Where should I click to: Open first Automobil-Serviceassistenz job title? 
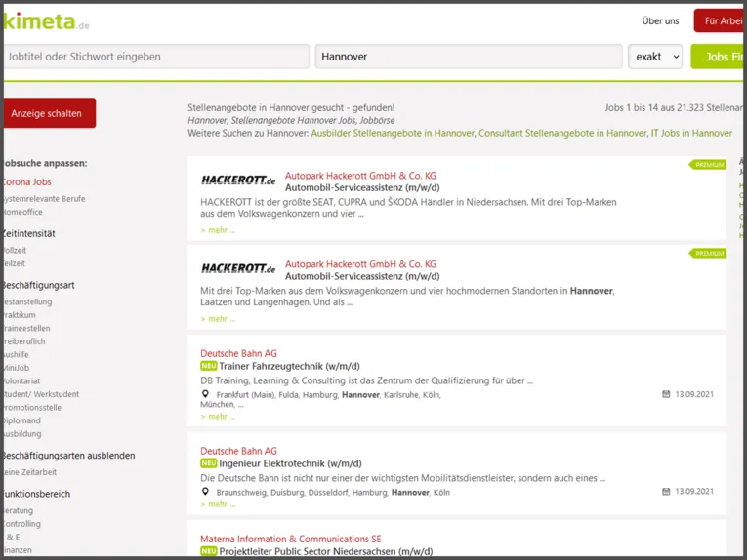tap(362, 188)
